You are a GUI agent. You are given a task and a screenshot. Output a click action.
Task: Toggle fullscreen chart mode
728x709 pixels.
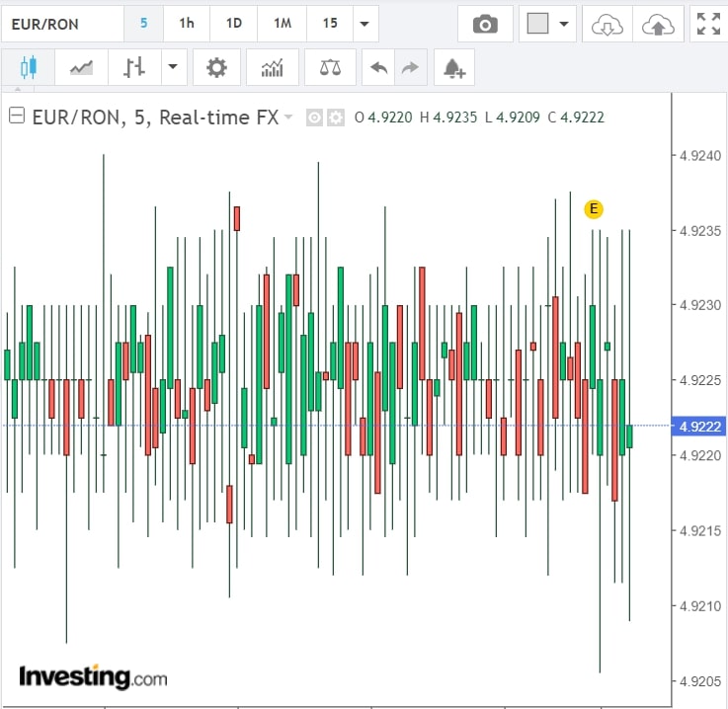708,24
